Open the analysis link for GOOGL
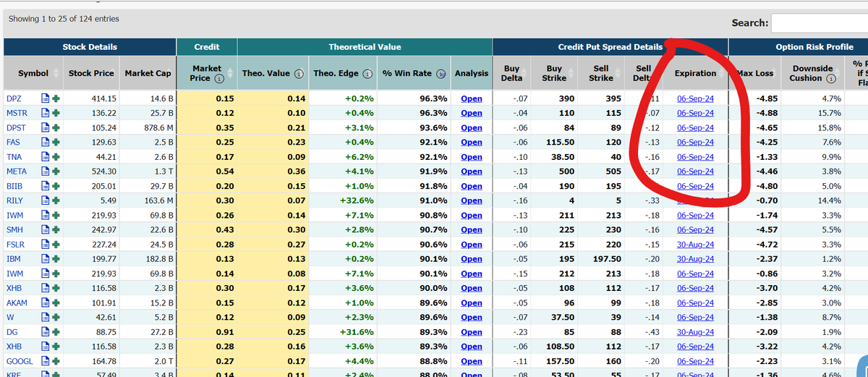The width and height of the screenshot is (868, 377). (472, 361)
